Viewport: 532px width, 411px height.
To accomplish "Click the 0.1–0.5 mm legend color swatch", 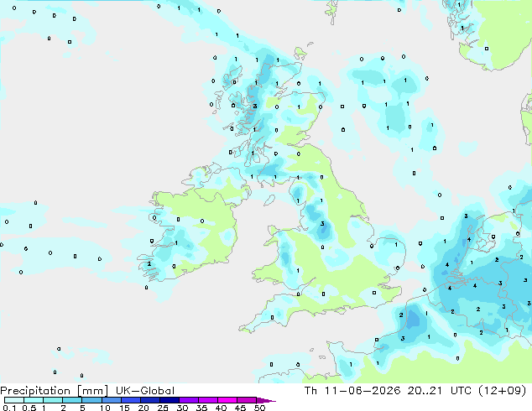I will click(14, 400).
